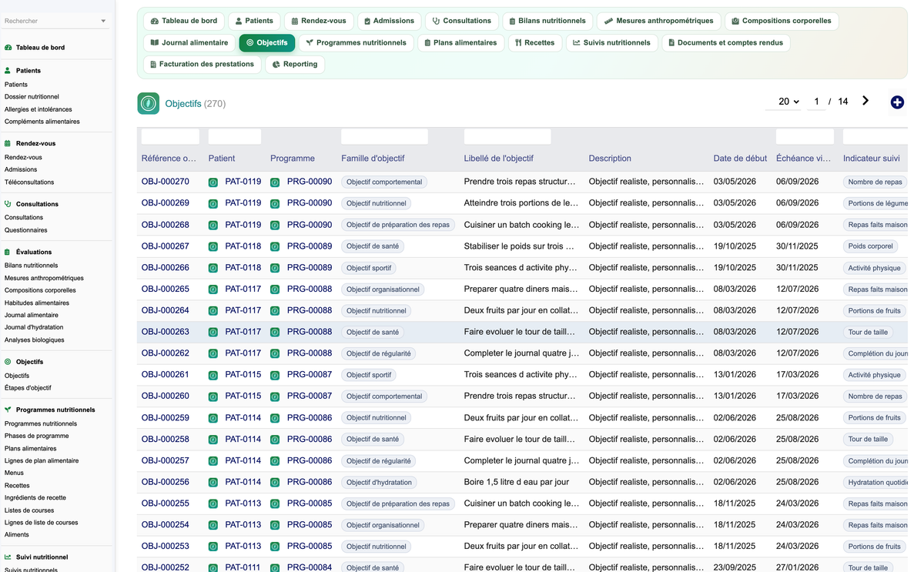Click the page number input field

(x=816, y=102)
